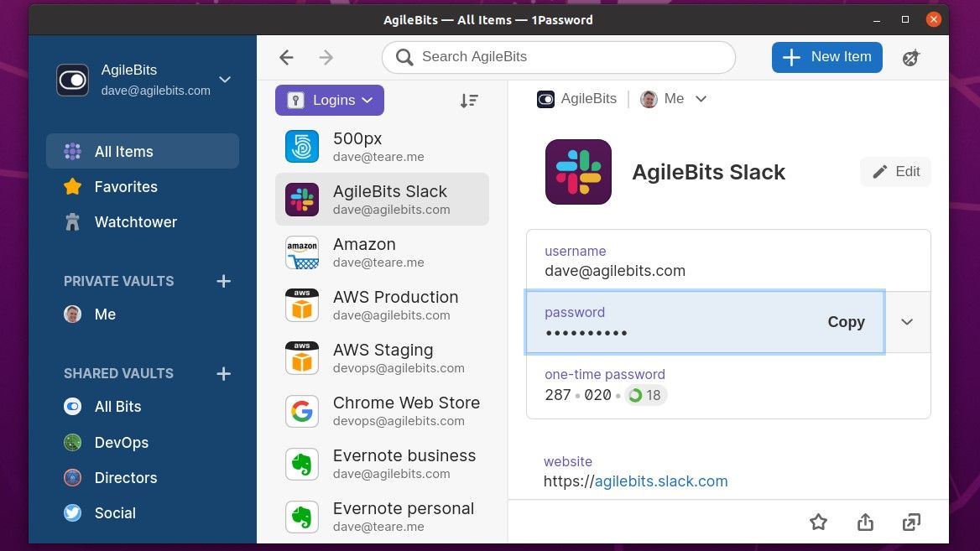The width and height of the screenshot is (980, 551).
Task: Close the 1Password window
Action: click(x=934, y=19)
